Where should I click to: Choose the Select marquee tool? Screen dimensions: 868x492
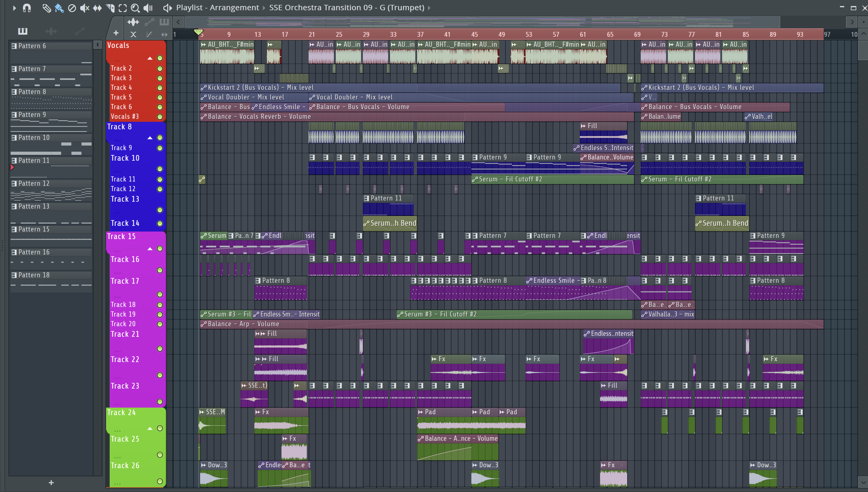point(123,8)
